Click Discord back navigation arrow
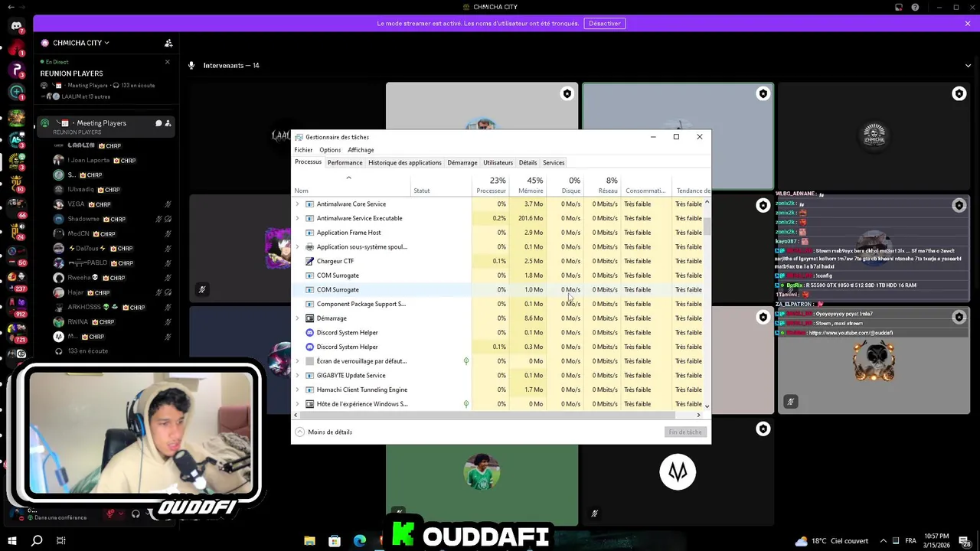 click(x=11, y=7)
